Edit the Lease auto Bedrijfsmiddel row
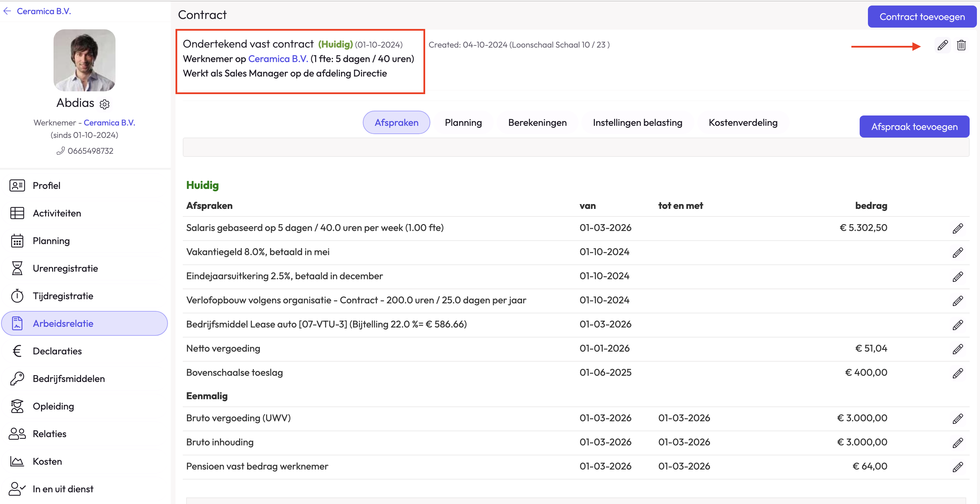 [958, 324]
